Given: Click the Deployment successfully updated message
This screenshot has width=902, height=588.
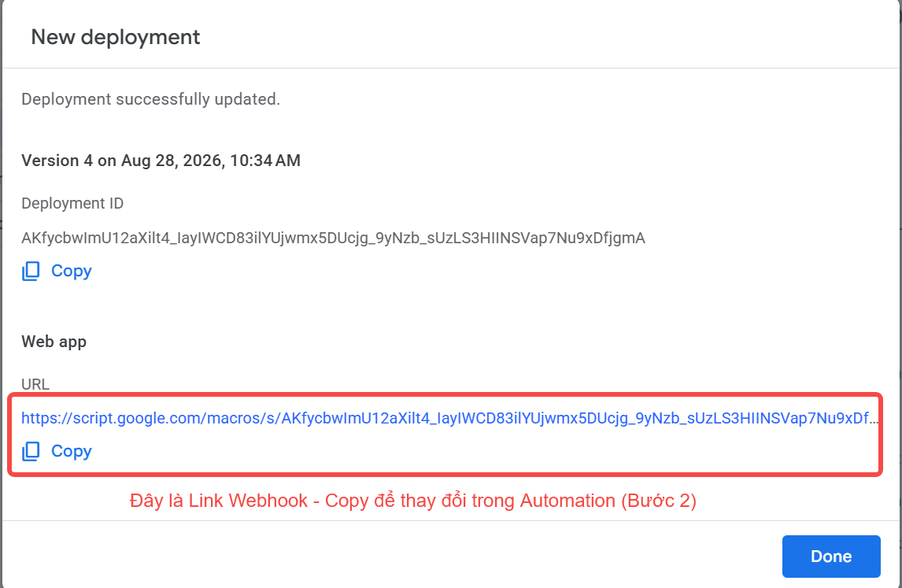Looking at the screenshot, I should click(x=150, y=99).
